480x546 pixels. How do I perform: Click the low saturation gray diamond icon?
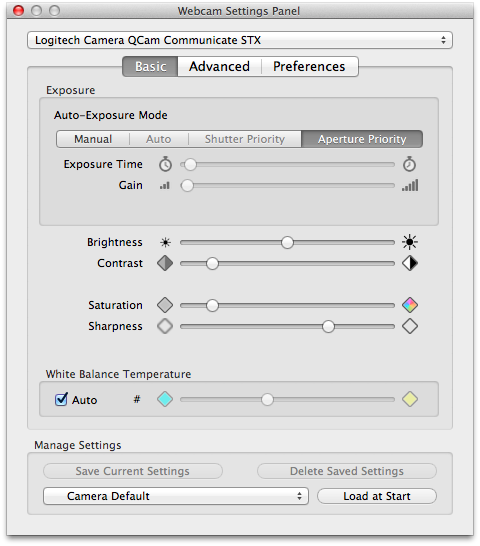coord(165,305)
